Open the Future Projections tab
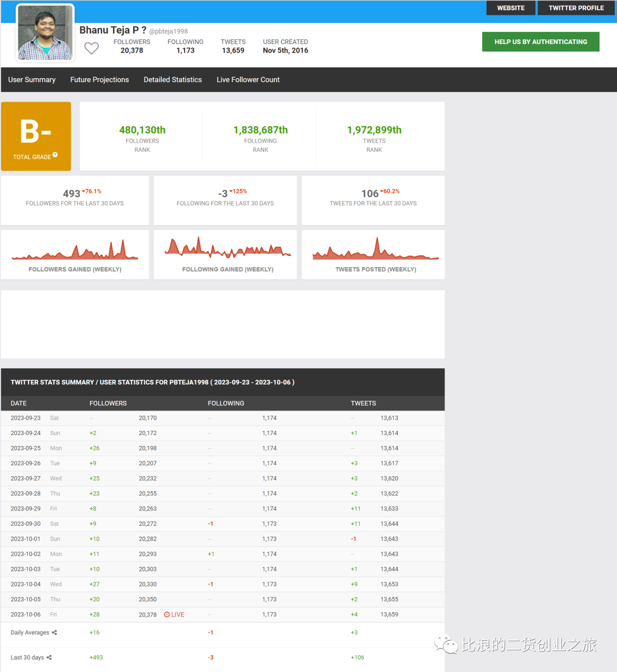 point(99,80)
